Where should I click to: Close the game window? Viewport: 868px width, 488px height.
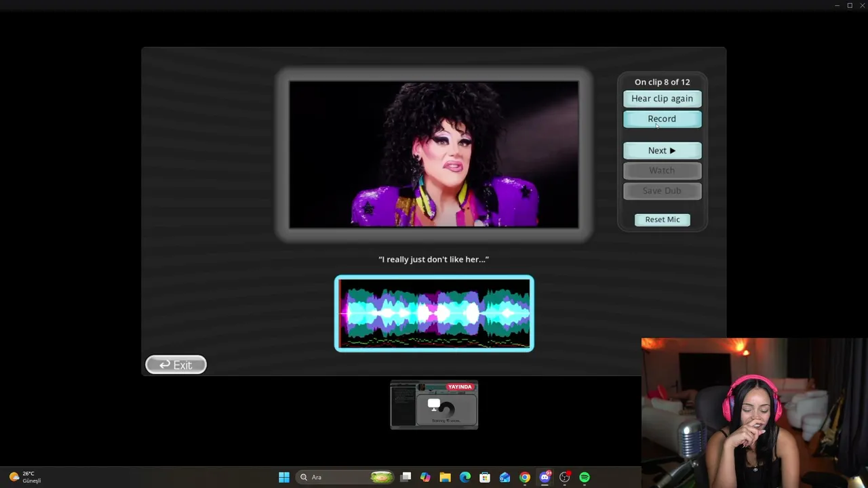pyautogui.click(x=862, y=5)
